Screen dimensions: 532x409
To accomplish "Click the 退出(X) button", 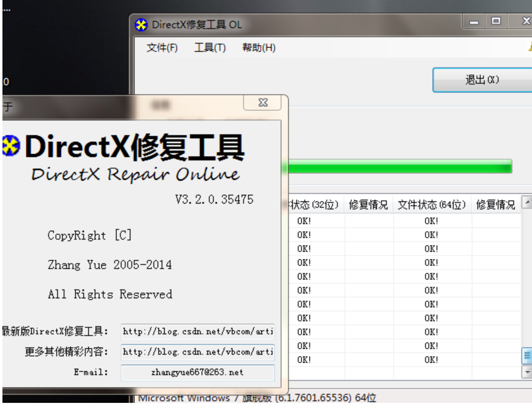I will click(x=482, y=80).
